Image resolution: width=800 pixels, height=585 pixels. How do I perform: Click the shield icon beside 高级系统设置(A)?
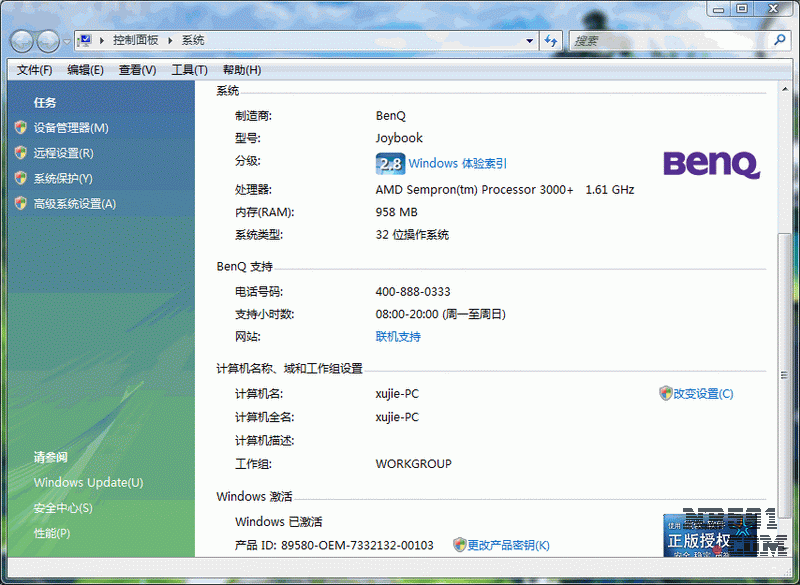click(21, 204)
